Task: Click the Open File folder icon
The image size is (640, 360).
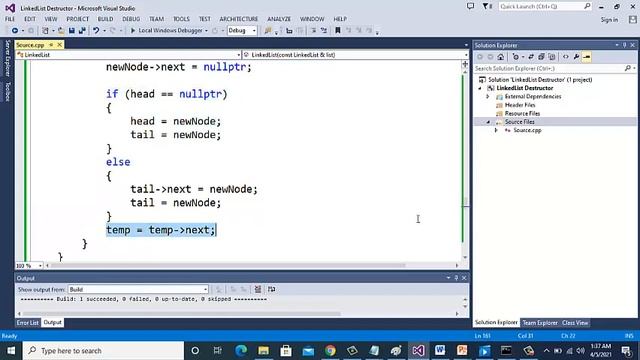Action: [x=61, y=31]
